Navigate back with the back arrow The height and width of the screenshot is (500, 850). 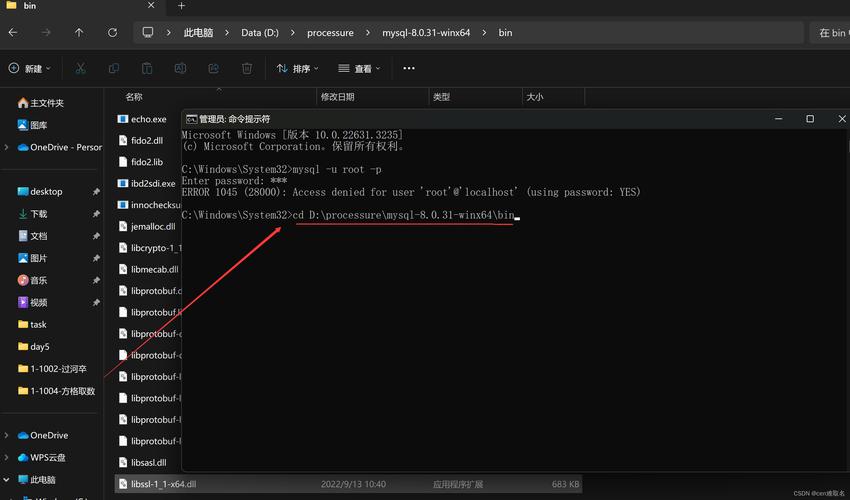click(13, 32)
